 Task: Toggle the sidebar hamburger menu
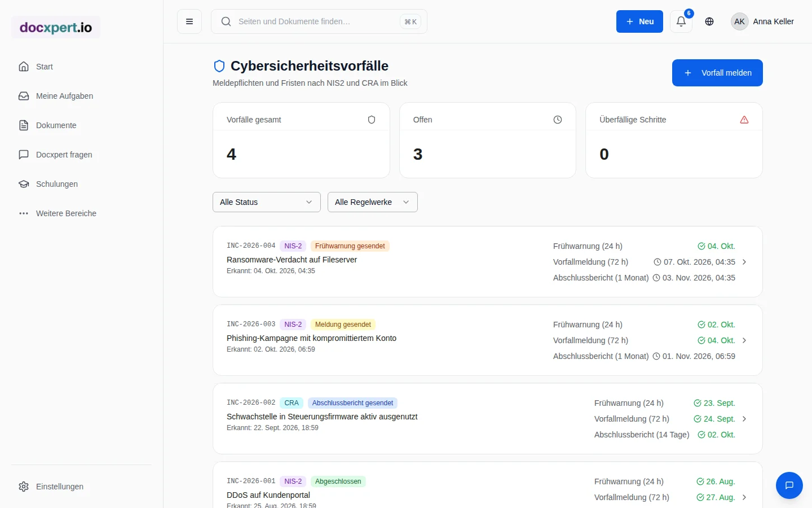[189, 21]
